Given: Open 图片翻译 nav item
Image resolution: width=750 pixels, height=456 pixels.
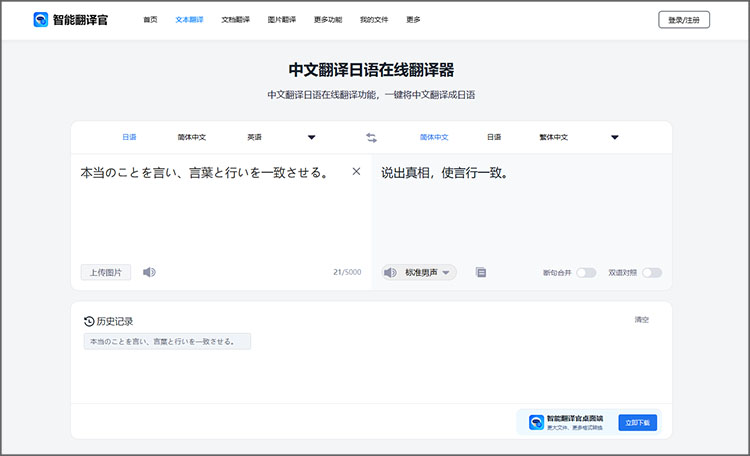Looking at the screenshot, I should click(x=282, y=20).
